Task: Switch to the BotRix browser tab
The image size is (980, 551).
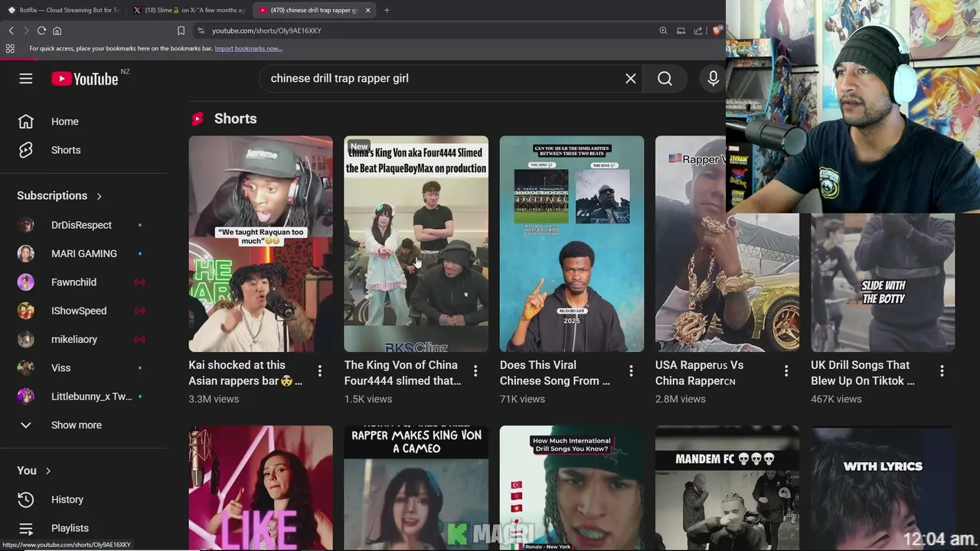Action: (x=64, y=10)
